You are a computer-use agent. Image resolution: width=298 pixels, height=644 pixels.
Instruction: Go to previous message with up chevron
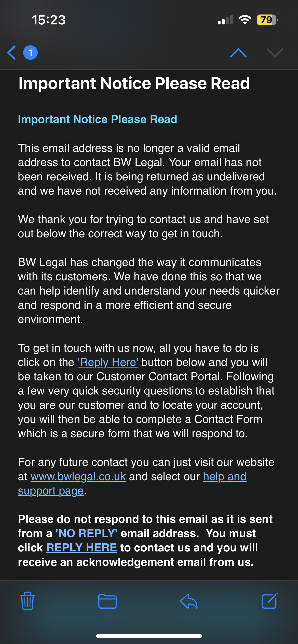coord(238,53)
